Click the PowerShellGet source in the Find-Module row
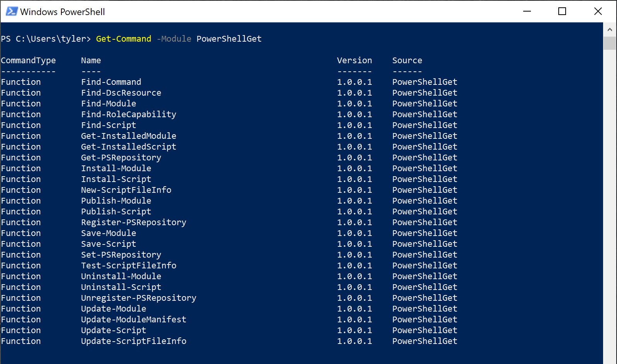 (x=425, y=104)
